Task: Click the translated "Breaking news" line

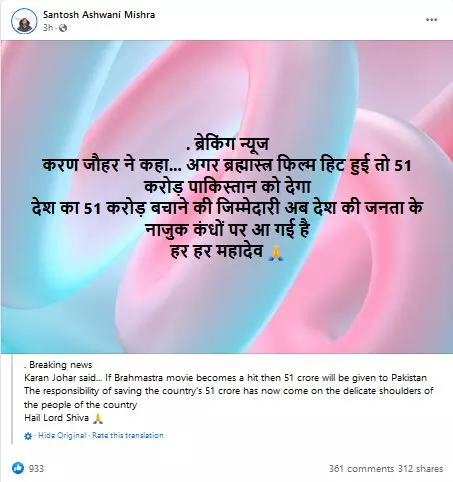Action: 60,365
